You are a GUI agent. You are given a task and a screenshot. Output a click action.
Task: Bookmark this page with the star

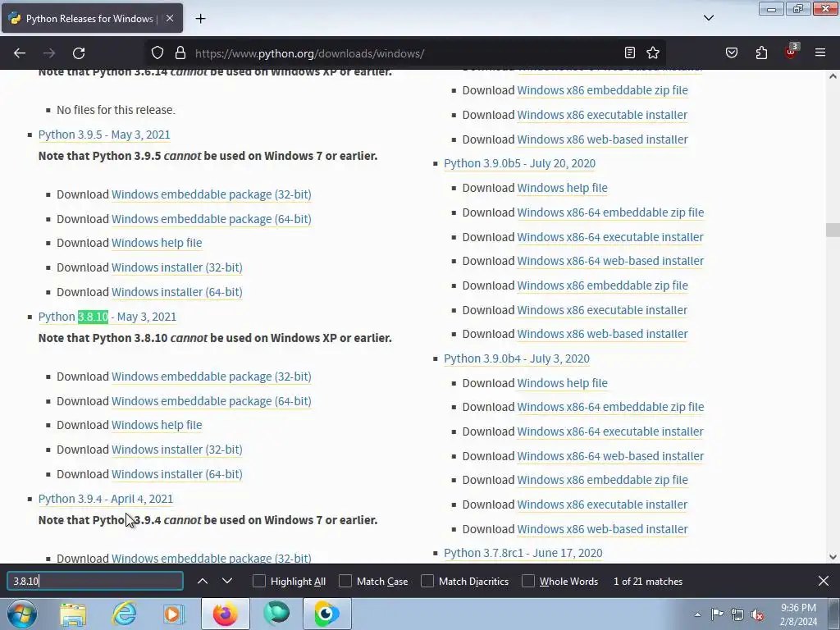click(x=652, y=52)
